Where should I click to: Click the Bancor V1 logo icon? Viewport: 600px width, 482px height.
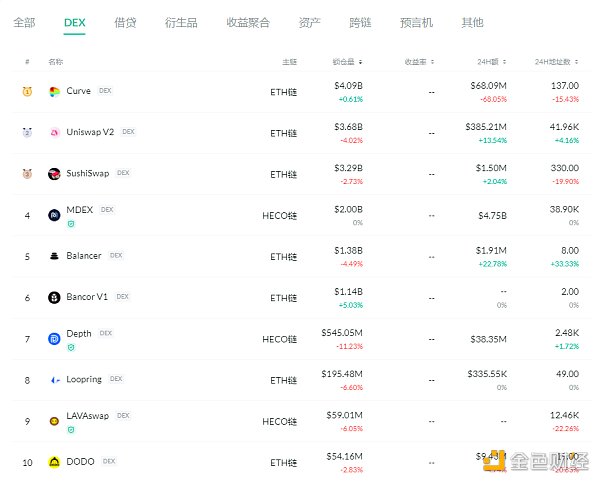(x=55, y=297)
